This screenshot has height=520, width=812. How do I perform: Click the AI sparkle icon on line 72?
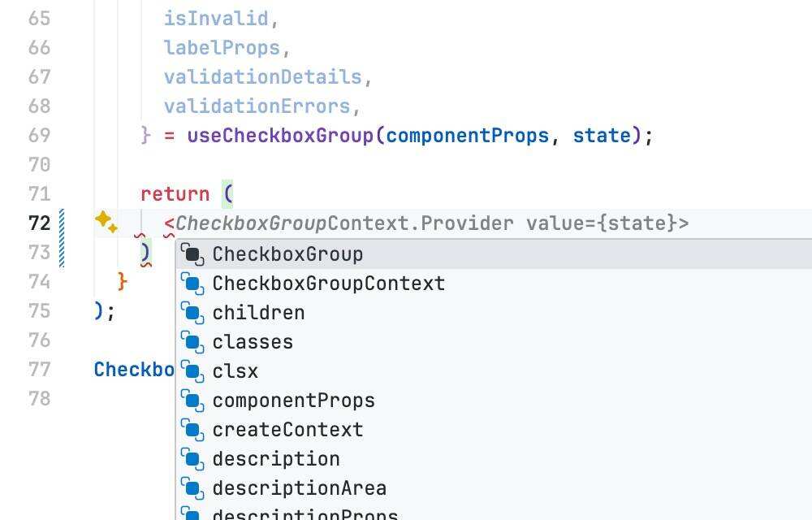pyautogui.click(x=106, y=222)
